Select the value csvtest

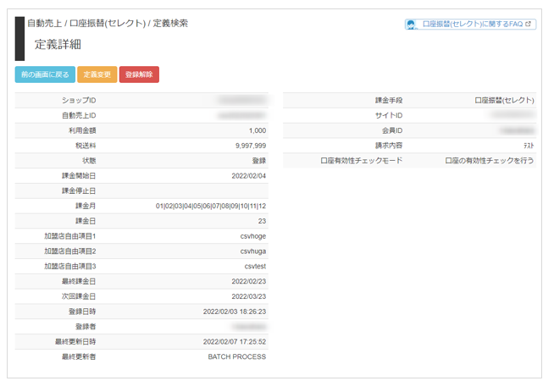(255, 267)
